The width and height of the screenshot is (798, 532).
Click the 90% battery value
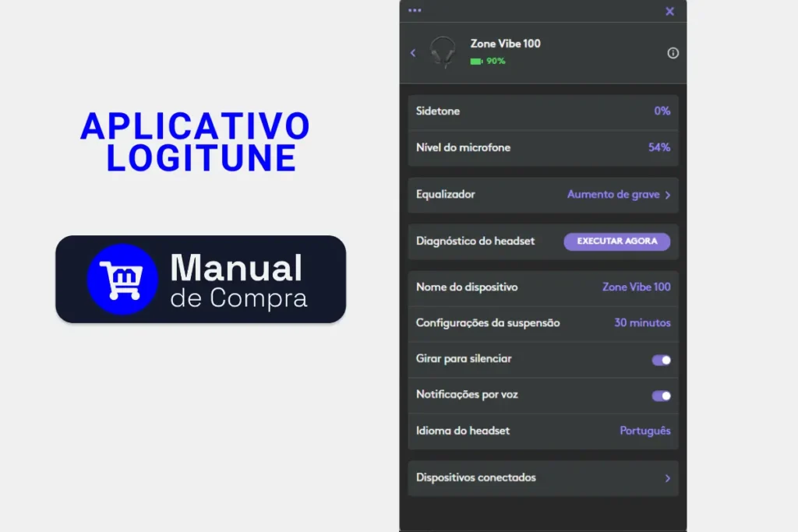pos(496,61)
